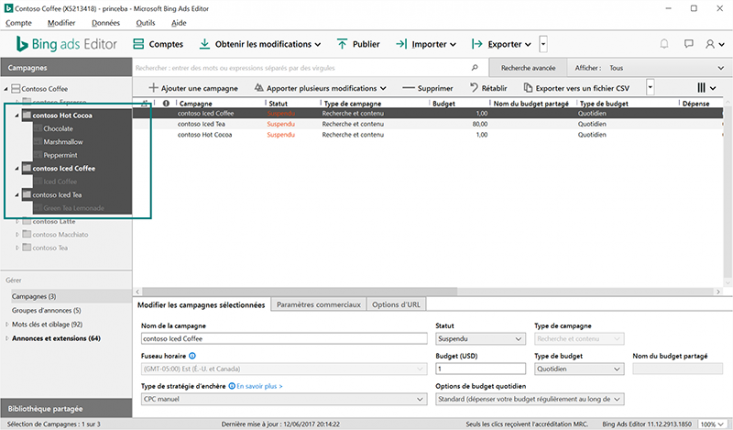Open the Statut Suspendu dropdown

click(x=481, y=338)
